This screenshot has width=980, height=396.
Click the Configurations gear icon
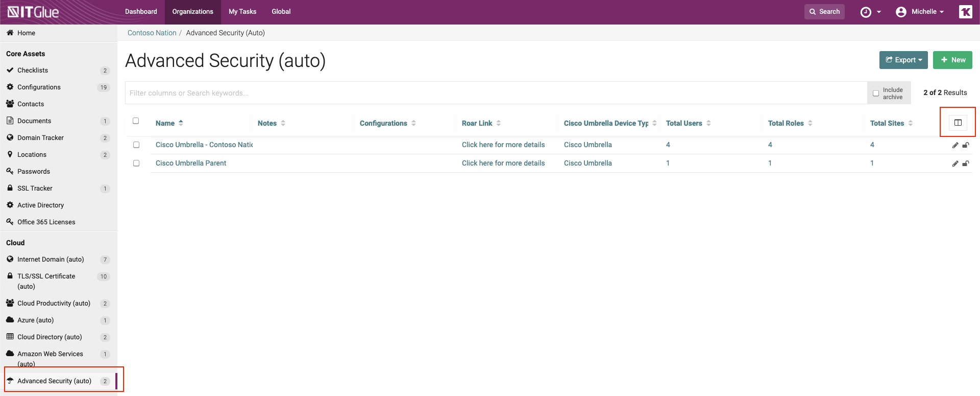click(10, 87)
